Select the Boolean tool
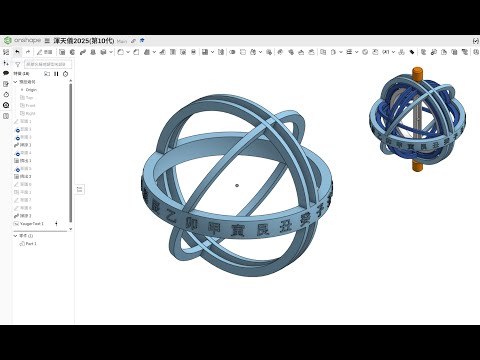This screenshot has height=360, width=480. [232, 52]
